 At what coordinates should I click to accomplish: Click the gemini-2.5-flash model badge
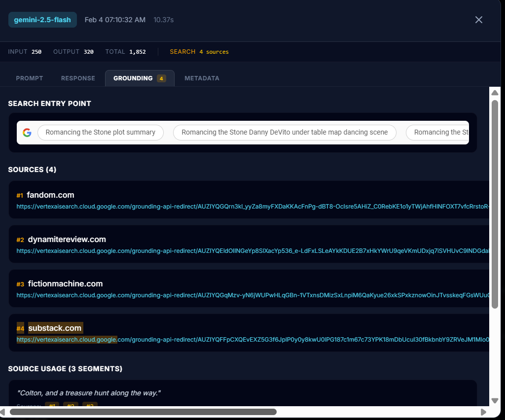coord(42,20)
